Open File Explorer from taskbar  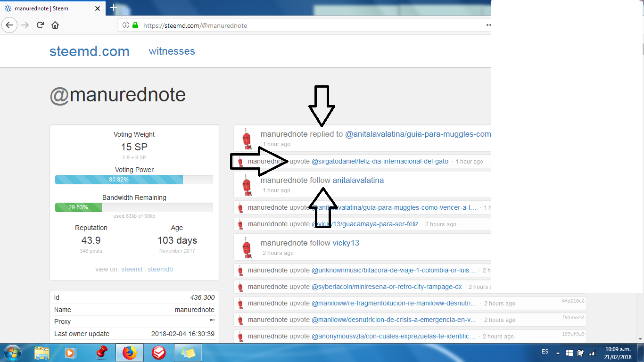42,353
